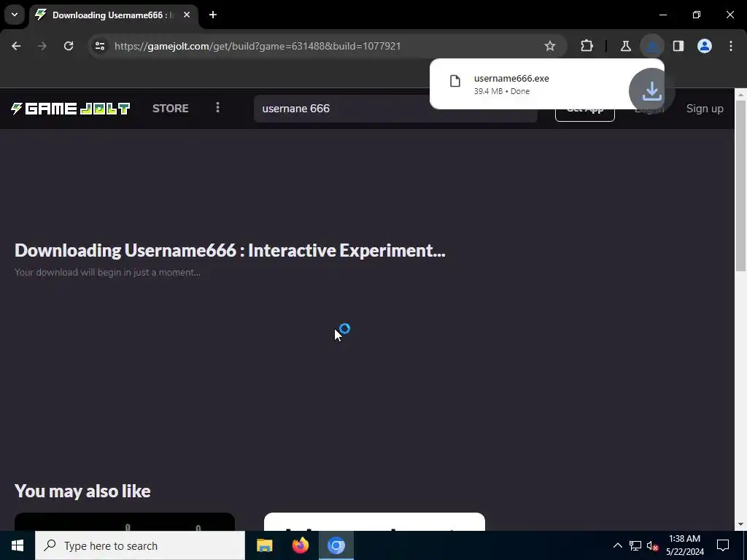Image resolution: width=747 pixels, height=560 pixels.
Task: Click the file icon beside username666.exe
Action: point(455,81)
